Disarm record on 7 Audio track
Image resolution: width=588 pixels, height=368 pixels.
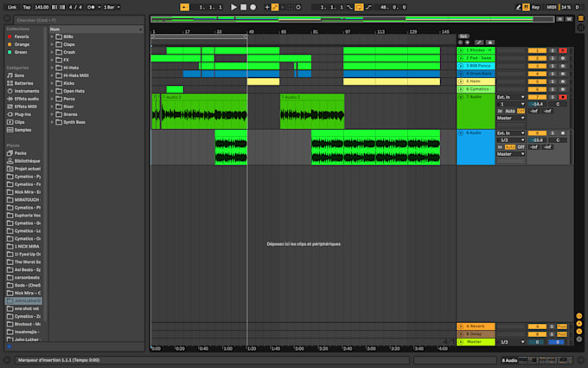point(563,97)
